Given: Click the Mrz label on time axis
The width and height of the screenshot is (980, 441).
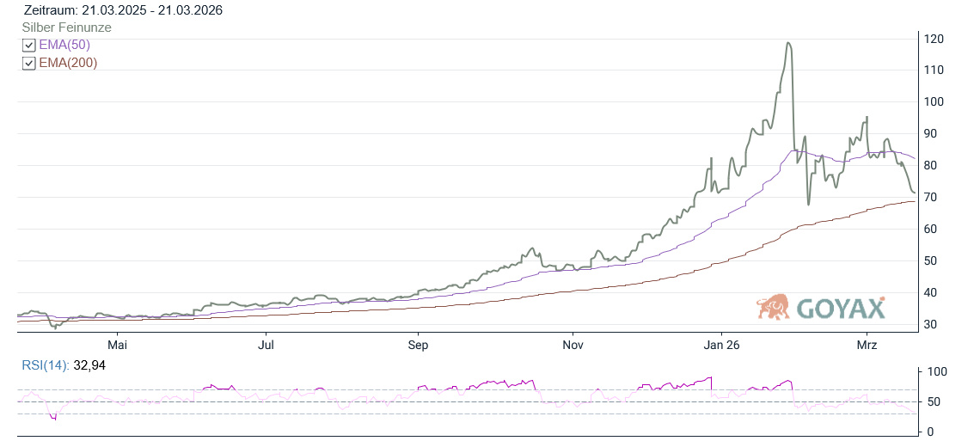Looking at the screenshot, I should coord(867,345).
